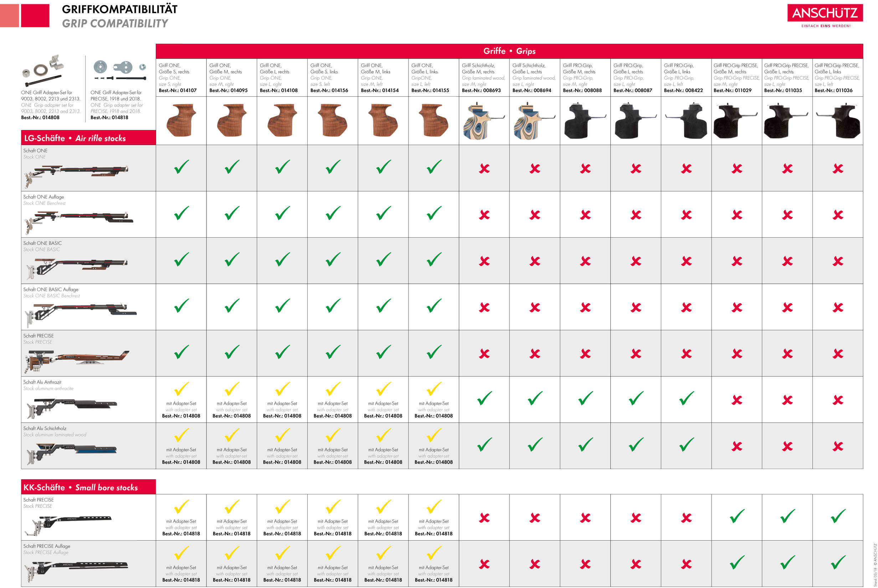This screenshot has width=878, height=588.
Task: Click yellow check: Schaft Alu Anthrazit, Griff ONE S rechts
Action: tap(181, 389)
